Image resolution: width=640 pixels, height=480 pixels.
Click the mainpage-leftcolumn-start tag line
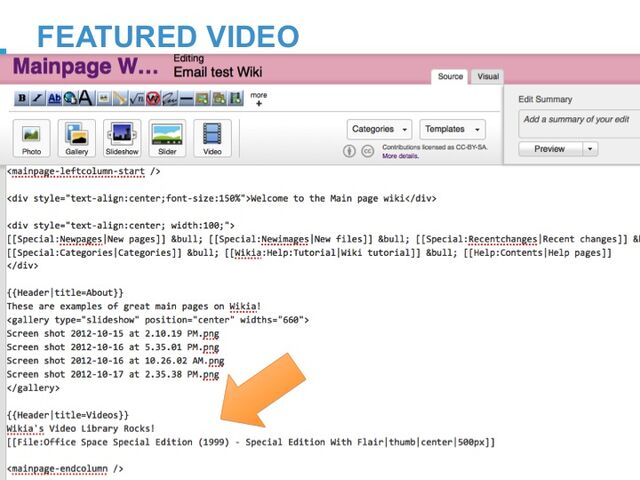click(84, 171)
